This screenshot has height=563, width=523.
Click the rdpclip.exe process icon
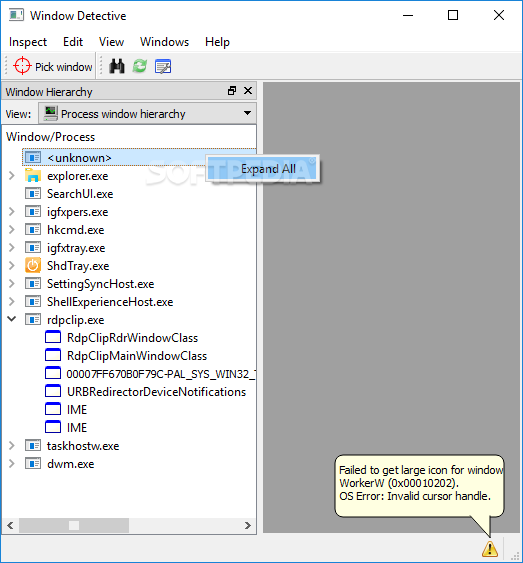coord(33,320)
